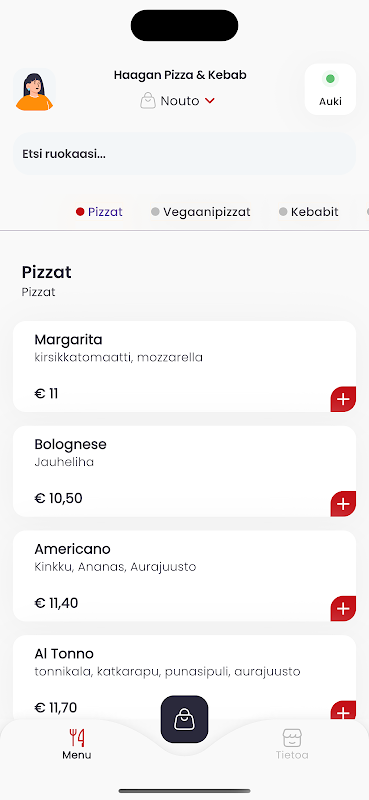Open the Margarita pizza item card
Viewport: 369px width, 800px height.
click(184, 366)
